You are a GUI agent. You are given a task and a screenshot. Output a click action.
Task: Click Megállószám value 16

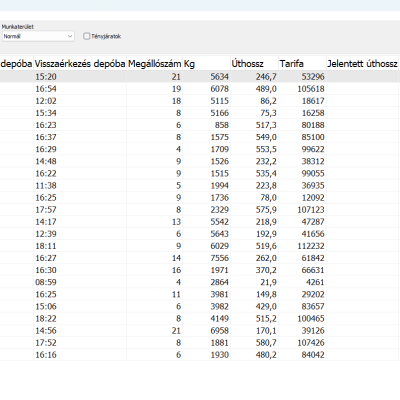coord(176,270)
